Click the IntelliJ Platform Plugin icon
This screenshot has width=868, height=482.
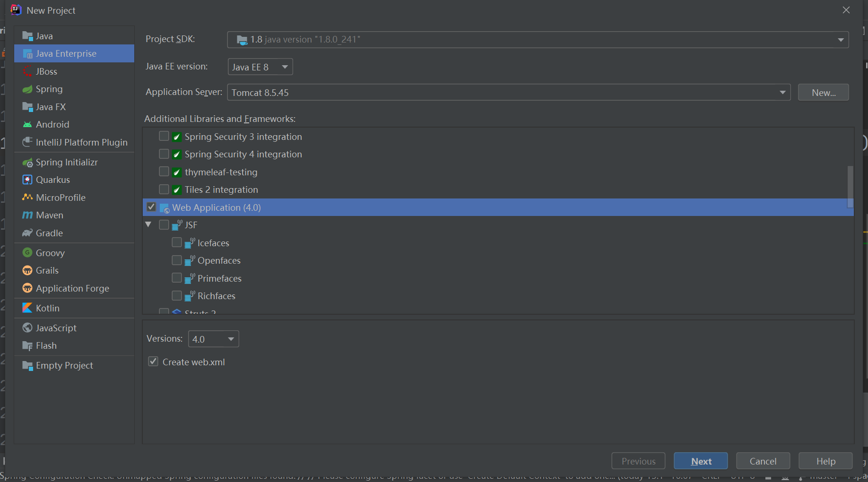27,142
